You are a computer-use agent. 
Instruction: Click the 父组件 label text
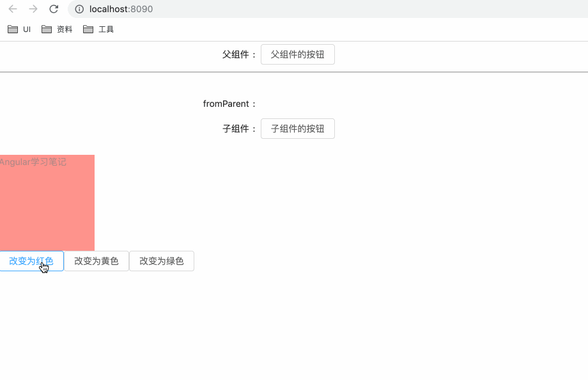(x=238, y=54)
